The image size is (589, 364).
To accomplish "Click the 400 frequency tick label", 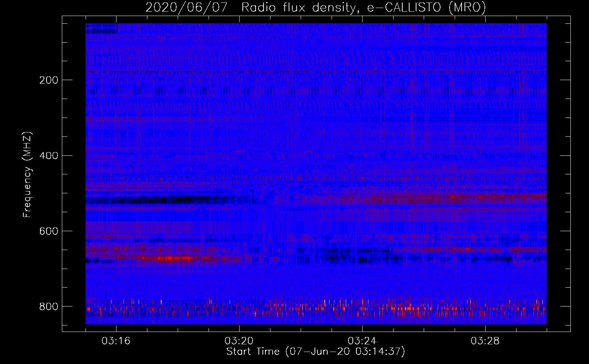I will click(49, 156).
